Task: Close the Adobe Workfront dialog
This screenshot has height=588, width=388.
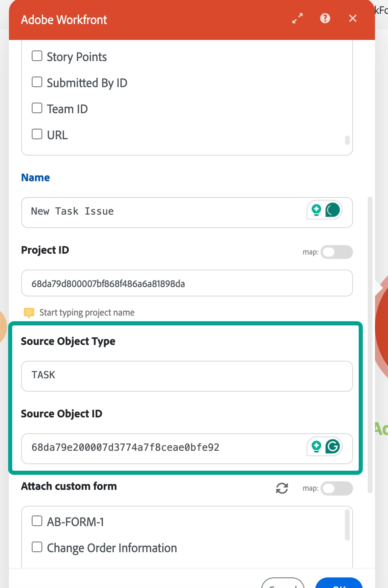Action: click(x=353, y=18)
